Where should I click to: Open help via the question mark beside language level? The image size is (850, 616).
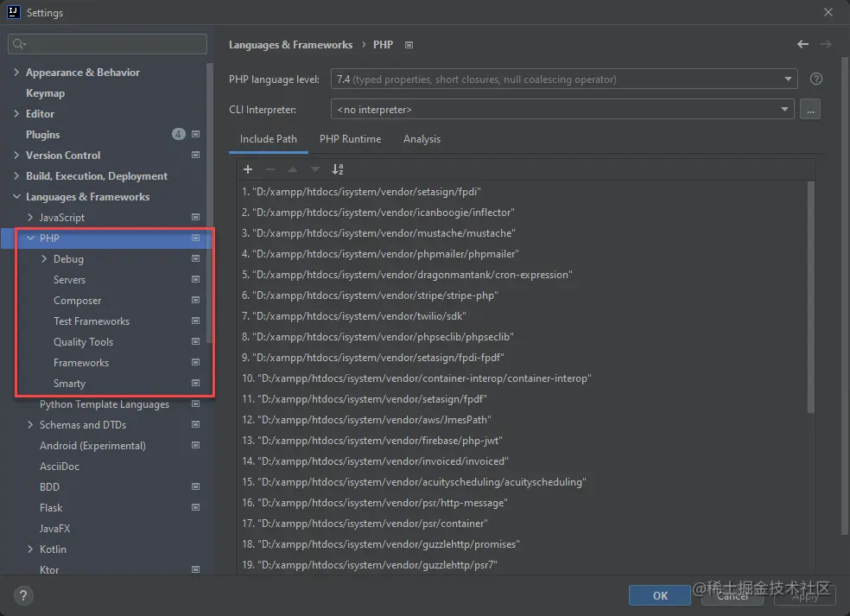point(815,79)
